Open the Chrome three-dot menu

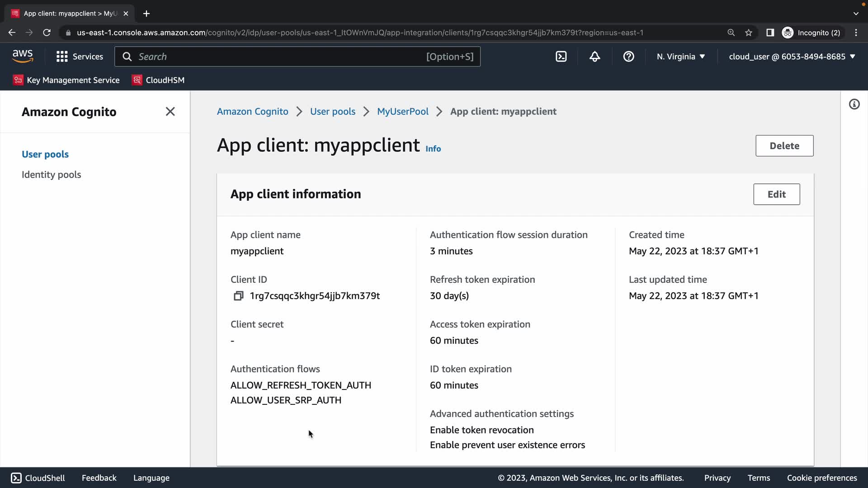coord(856,33)
